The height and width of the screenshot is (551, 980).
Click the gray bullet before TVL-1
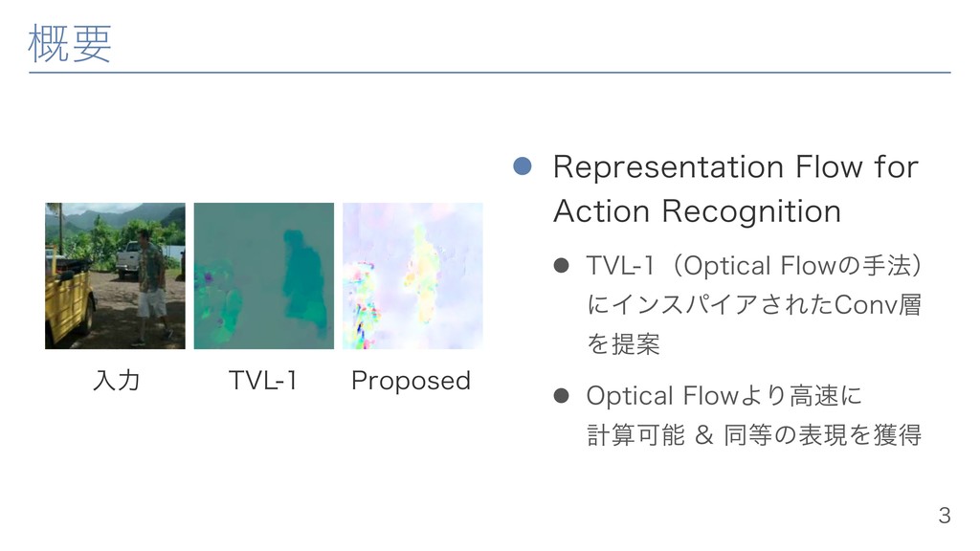coord(561,266)
